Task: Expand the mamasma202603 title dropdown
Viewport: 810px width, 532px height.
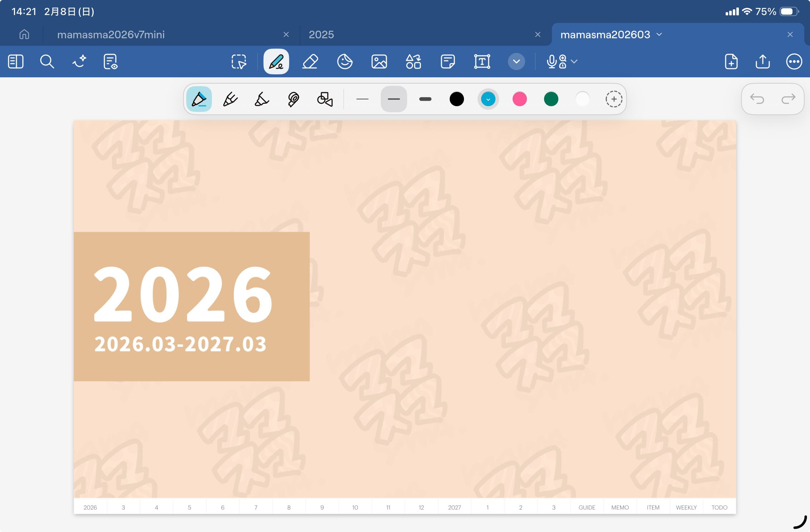Action: click(x=660, y=34)
